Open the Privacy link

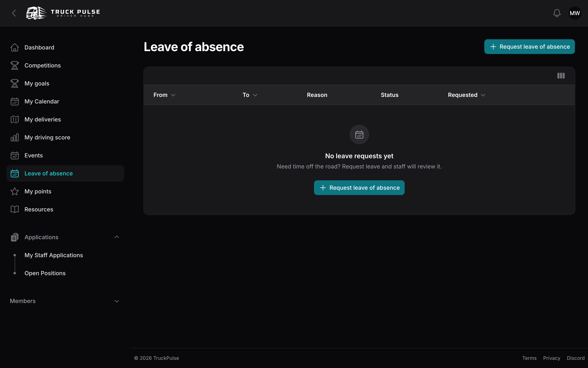coord(551,358)
